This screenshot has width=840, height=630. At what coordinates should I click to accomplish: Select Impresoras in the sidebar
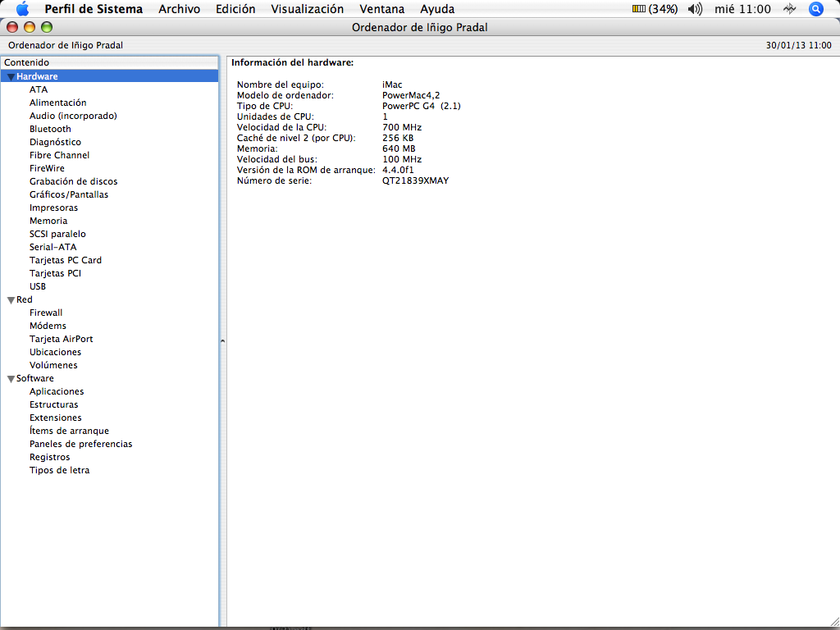pos(53,208)
